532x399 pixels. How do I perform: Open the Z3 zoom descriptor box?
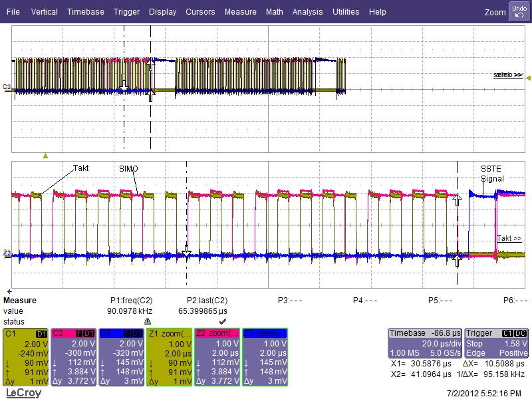coord(265,357)
